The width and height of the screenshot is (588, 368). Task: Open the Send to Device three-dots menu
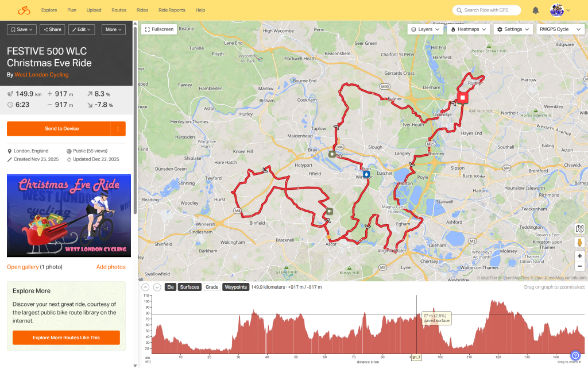pos(118,129)
